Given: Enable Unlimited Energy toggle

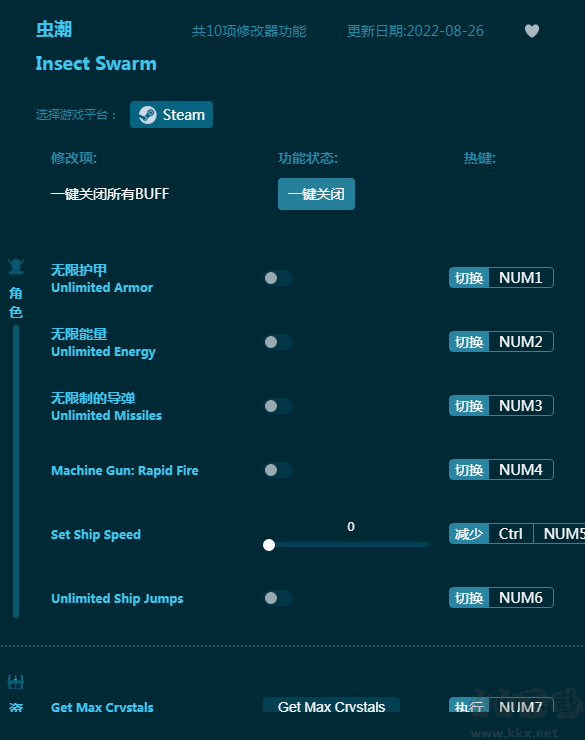Looking at the screenshot, I should [278, 342].
